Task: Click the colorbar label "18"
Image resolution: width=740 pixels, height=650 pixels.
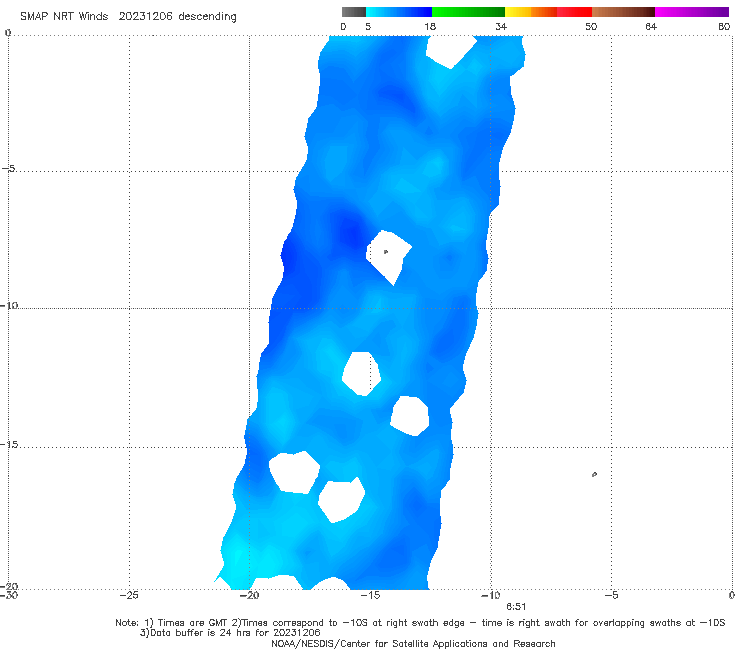Action: point(430,26)
